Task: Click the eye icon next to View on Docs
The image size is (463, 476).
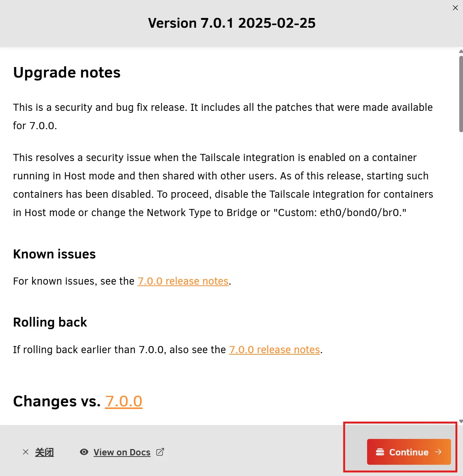Action: coord(84,452)
